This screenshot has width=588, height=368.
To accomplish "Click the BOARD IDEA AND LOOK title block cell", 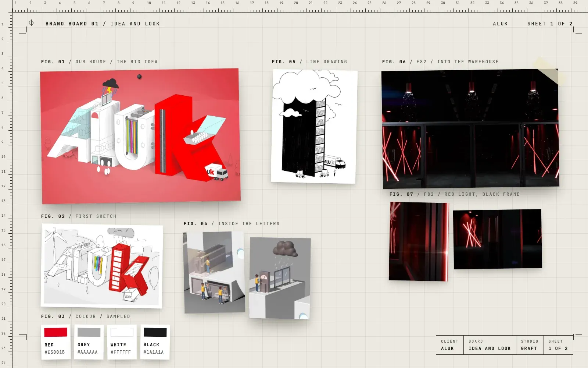I will point(490,345).
